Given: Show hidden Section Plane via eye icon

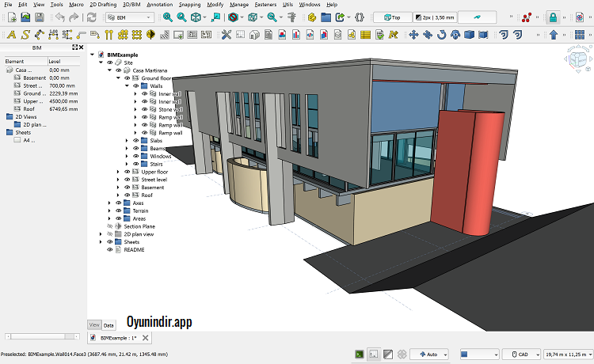Looking at the screenshot, I should (x=110, y=226).
